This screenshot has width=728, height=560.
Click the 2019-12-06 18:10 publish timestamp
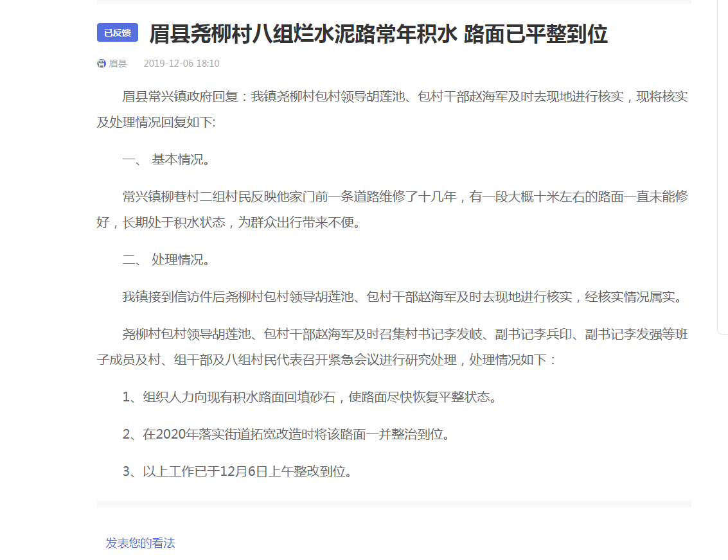(181, 64)
